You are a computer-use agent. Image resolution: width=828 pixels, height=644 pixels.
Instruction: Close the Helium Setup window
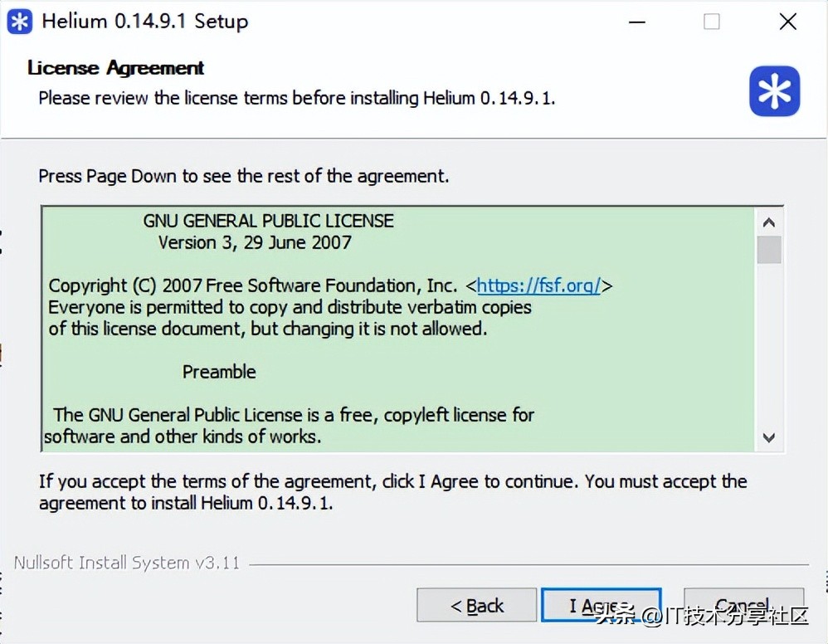click(x=788, y=22)
